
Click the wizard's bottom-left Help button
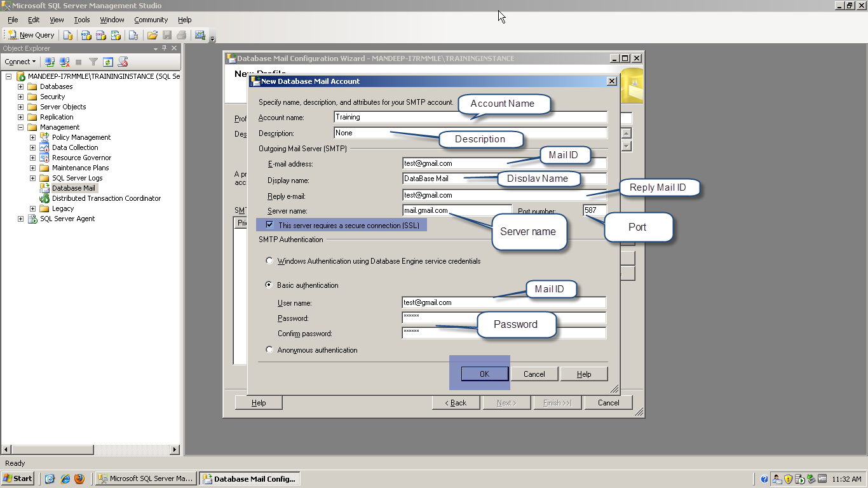259,402
